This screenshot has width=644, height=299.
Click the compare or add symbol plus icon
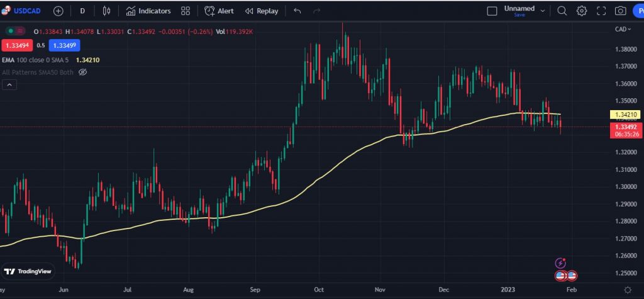(x=58, y=11)
